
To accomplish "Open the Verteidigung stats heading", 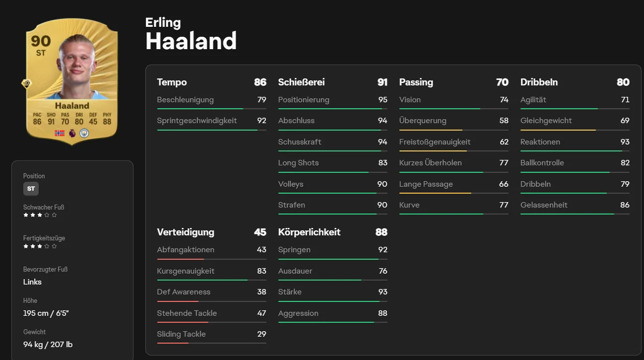I will point(186,232).
